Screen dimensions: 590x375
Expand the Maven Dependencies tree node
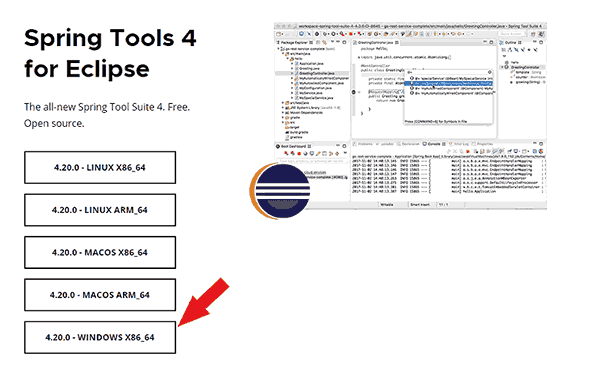[283, 112]
